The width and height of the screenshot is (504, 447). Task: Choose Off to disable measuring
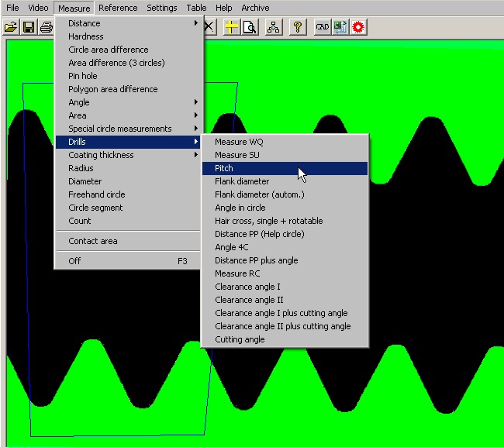pos(74,261)
